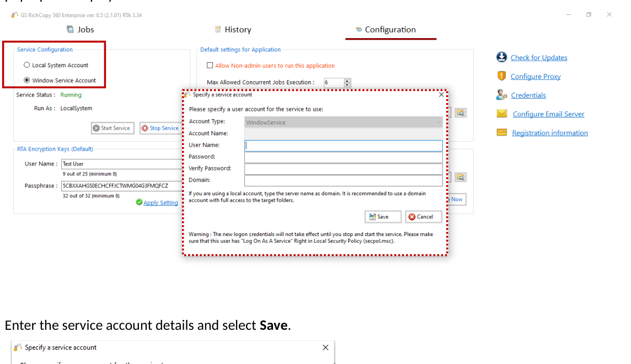Increase Max Allowed Concurrent Jobs stepper
Screen dimensions: 631x364
[x=347, y=81]
